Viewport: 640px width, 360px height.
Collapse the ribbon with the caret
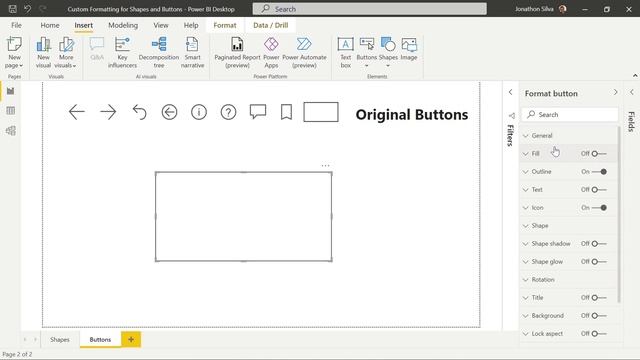[635, 76]
